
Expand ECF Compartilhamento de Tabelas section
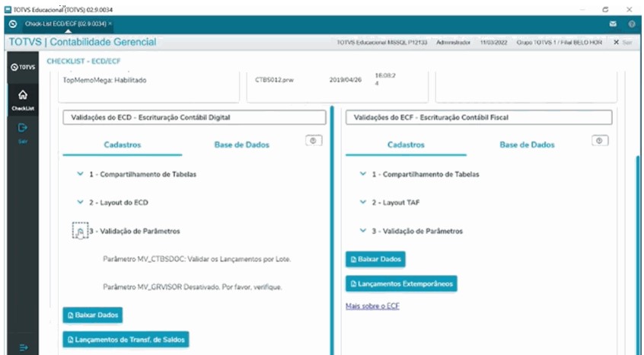(362, 174)
